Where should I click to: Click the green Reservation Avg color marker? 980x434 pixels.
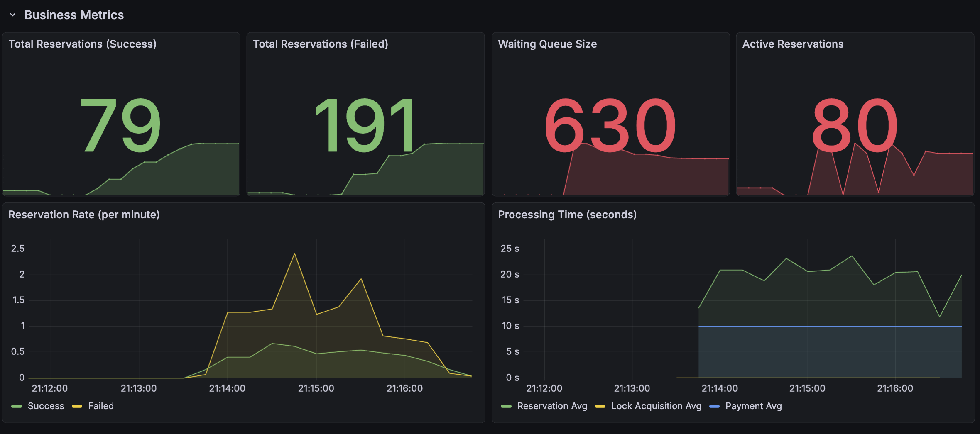[506, 406]
